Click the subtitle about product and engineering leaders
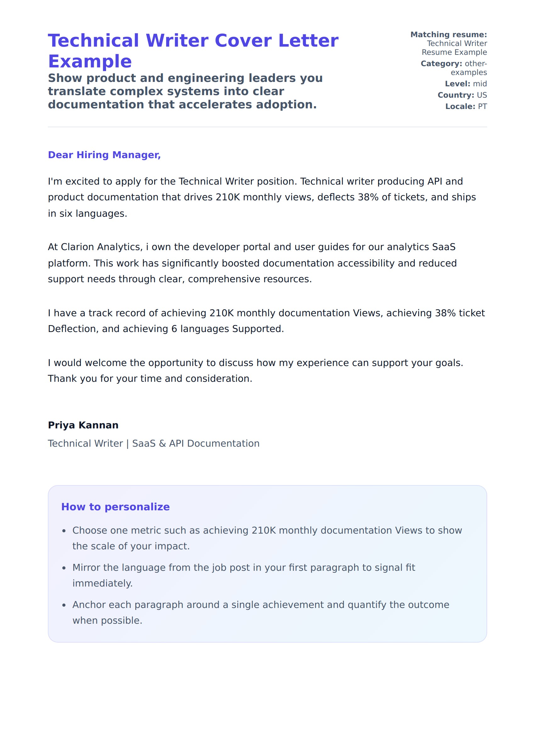 [185, 91]
